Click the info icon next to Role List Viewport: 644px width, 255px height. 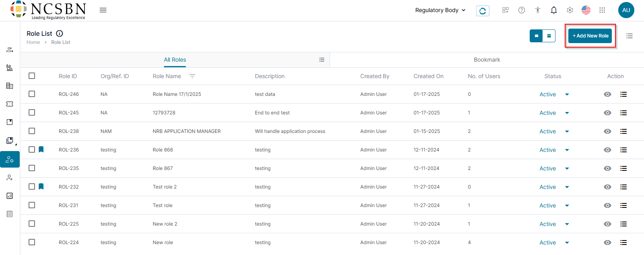60,33
